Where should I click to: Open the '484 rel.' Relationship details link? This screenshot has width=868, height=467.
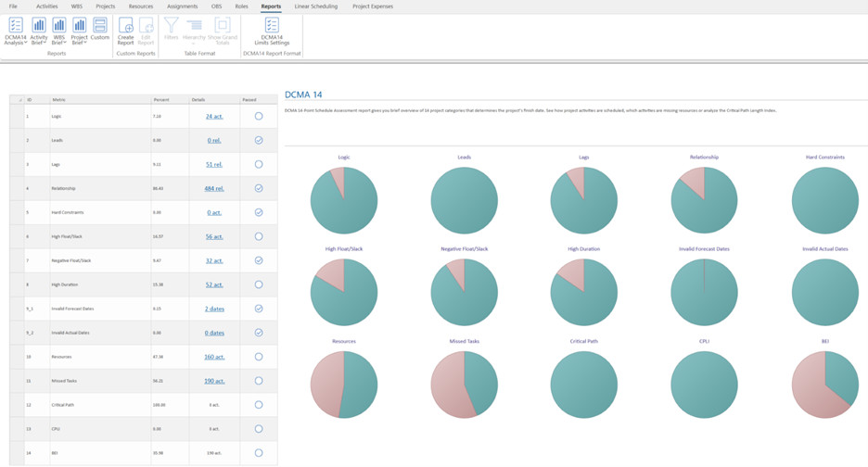tap(214, 189)
